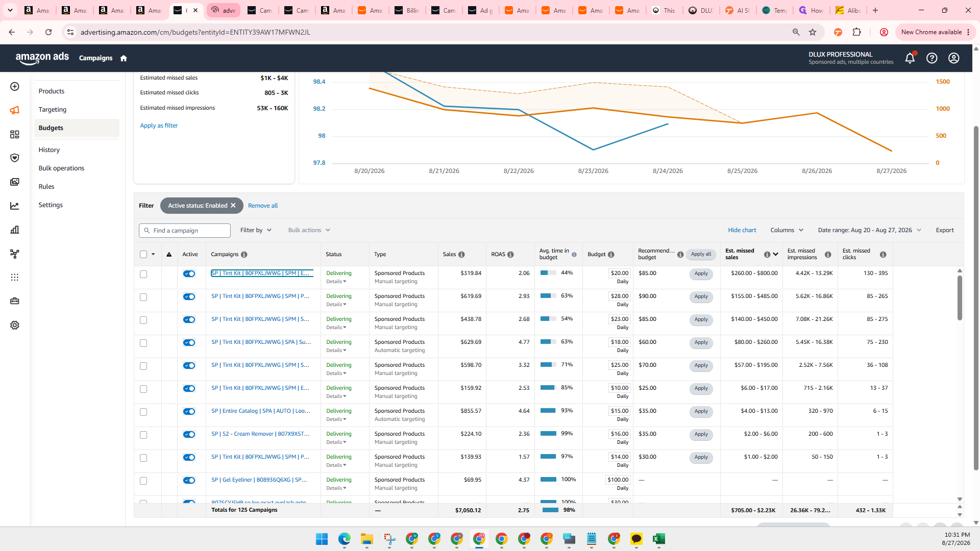The width and height of the screenshot is (980, 551).
Task: Open the trend line chart icon in left rail
Action: click(x=15, y=206)
